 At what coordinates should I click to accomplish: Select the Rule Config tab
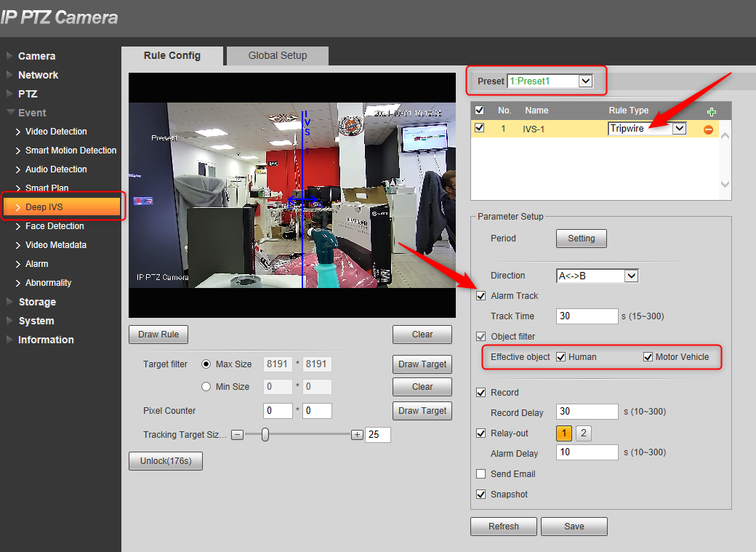(172, 55)
